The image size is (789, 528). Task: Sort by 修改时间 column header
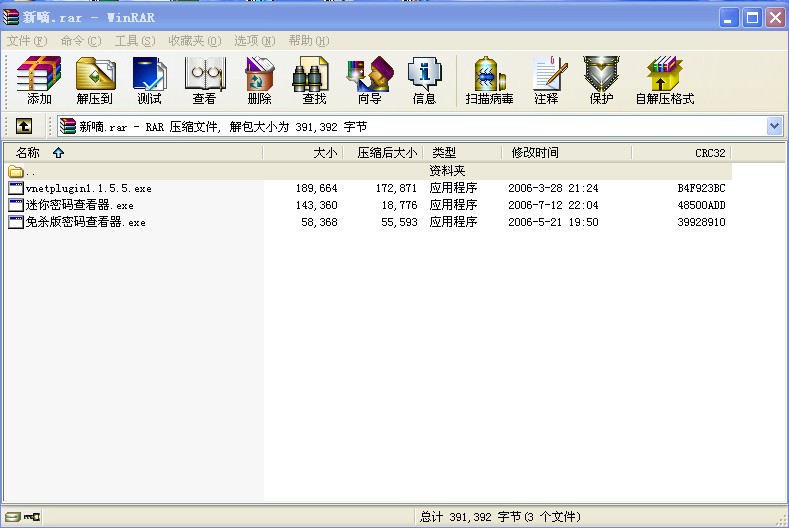[x=567, y=153]
